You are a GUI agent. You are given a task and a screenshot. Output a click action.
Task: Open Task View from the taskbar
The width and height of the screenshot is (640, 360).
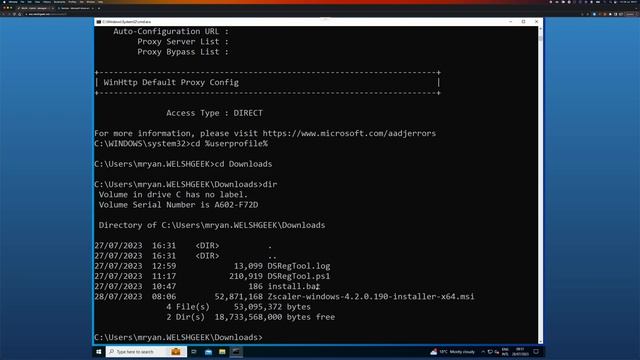194,351
